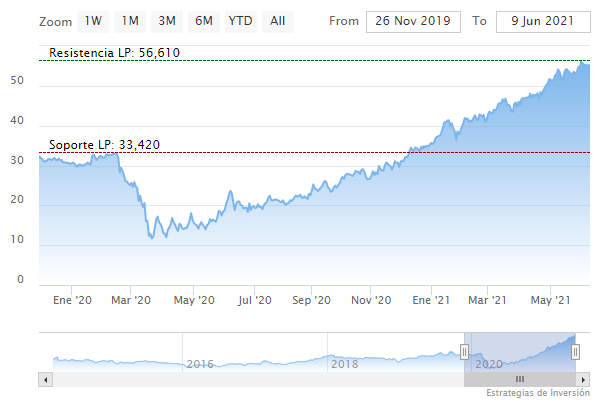Open the Estrategias de Inversión credits link
The width and height of the screenshot is (600, 406).
point(539,396)
